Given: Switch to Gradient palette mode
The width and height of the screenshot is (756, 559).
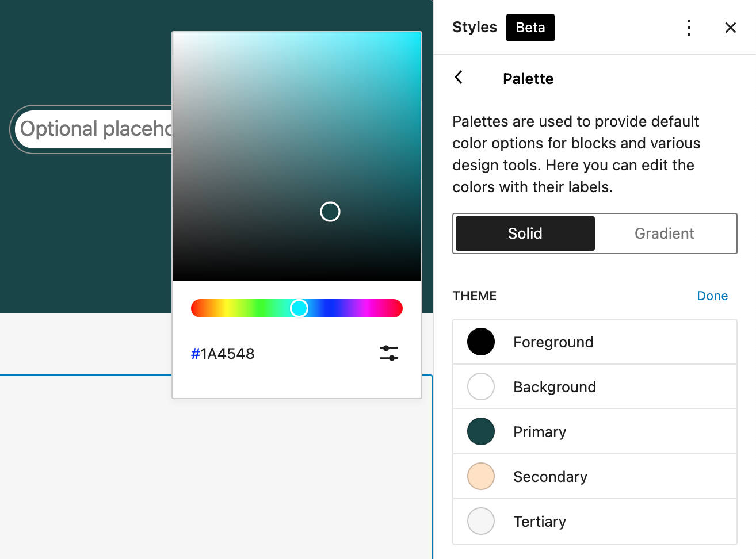Looking at the screenshot, I should pos(664,233).
